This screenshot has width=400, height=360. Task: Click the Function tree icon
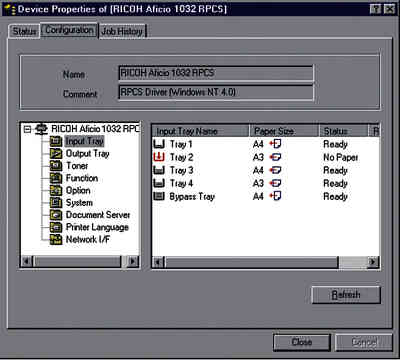tap(56, 178)
